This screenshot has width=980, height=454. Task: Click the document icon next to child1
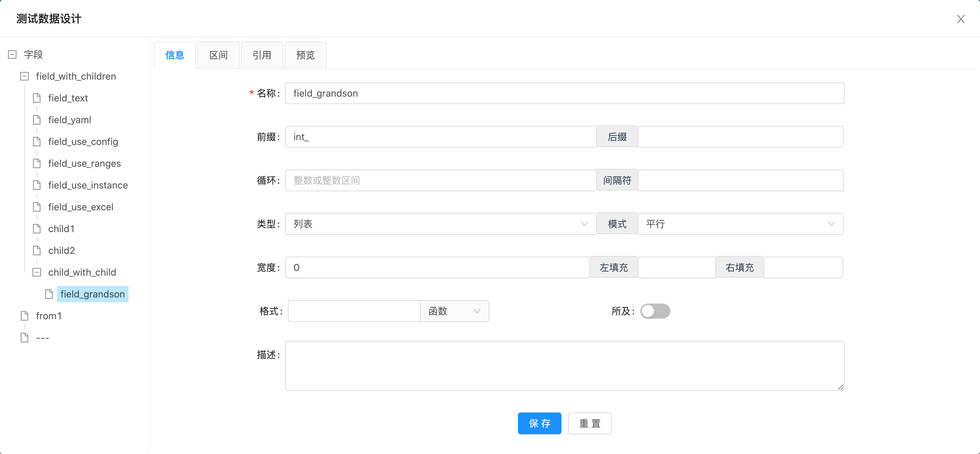click(x=37, y=229)
